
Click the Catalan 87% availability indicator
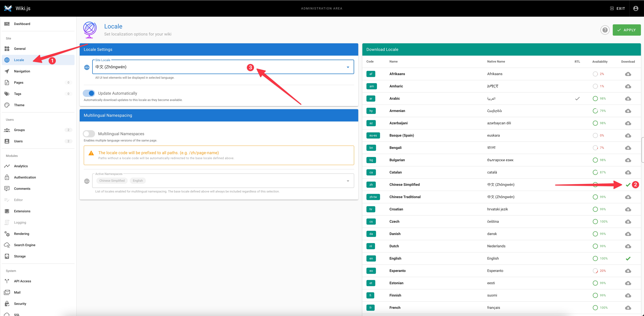point(599,172)
